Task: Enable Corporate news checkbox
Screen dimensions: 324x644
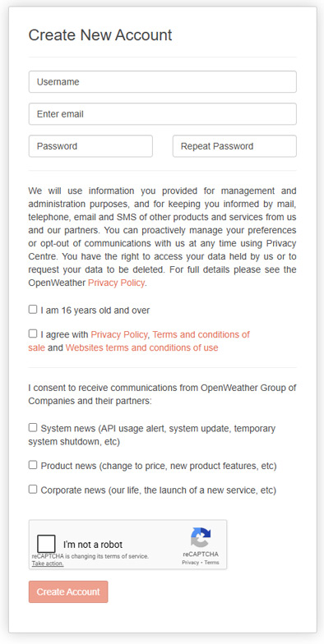Action: (33, 490)
